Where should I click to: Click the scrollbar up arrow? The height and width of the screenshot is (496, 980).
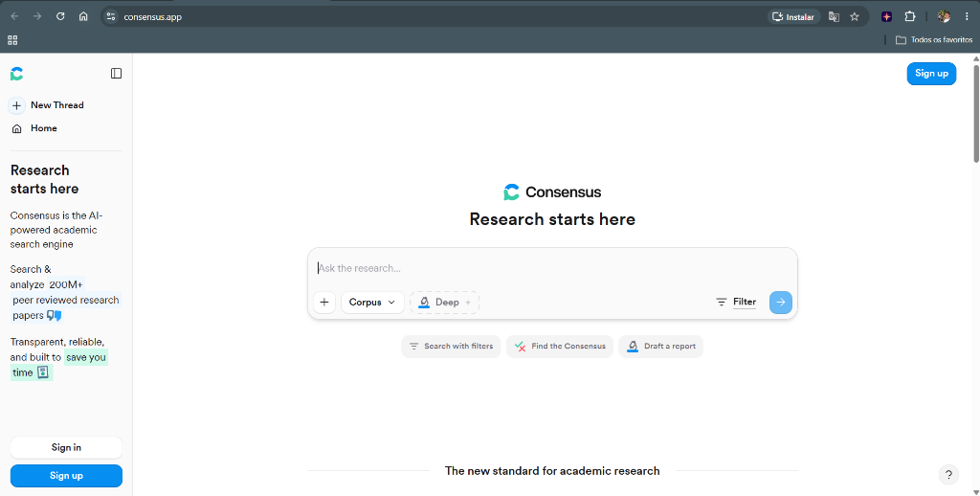(x=975, y=58)
